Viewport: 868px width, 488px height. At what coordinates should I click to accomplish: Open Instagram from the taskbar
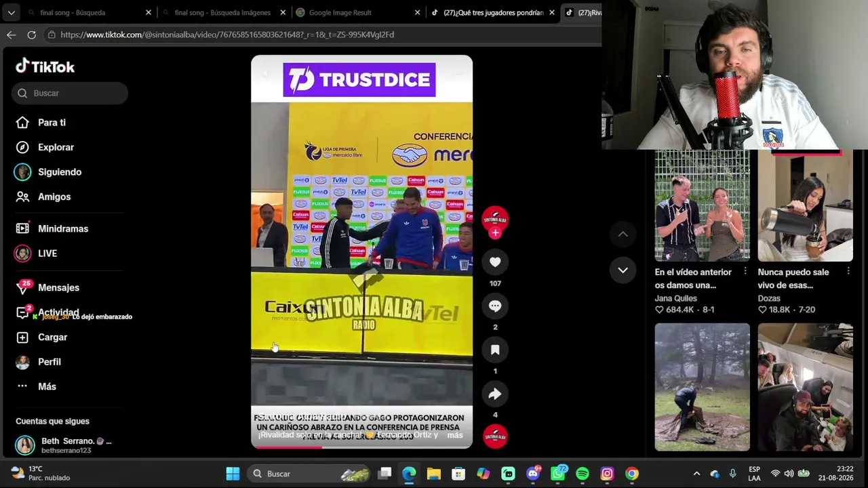point(607,474)
